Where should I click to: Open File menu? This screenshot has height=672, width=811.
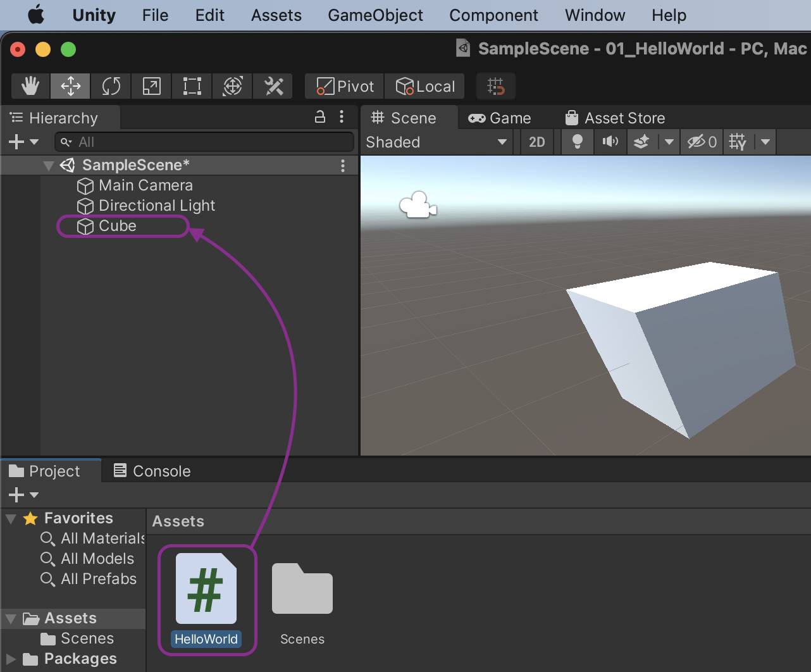tap(155, 15)
